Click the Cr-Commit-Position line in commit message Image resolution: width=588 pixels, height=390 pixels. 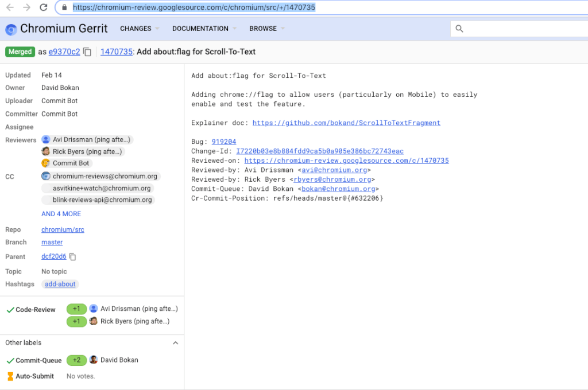pyautogui.click(x=287, y=198)
